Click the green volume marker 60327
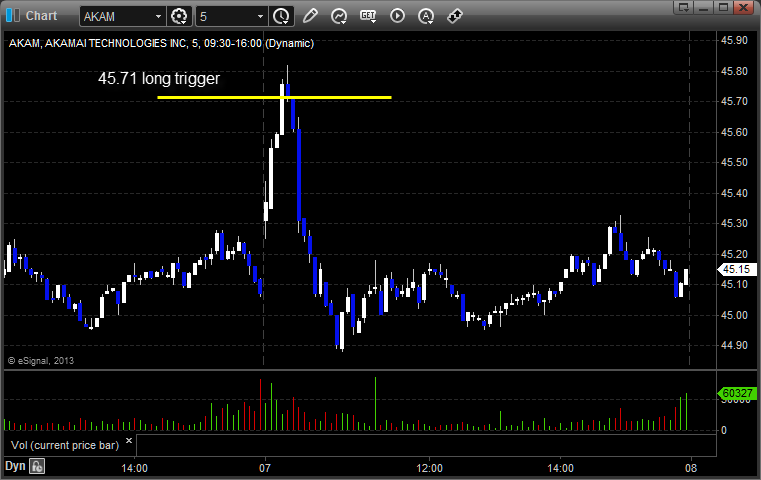 click(737, 393)
